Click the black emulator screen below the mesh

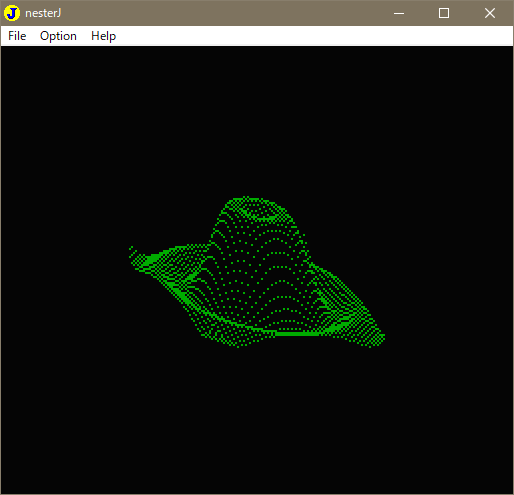pos(257,420)
